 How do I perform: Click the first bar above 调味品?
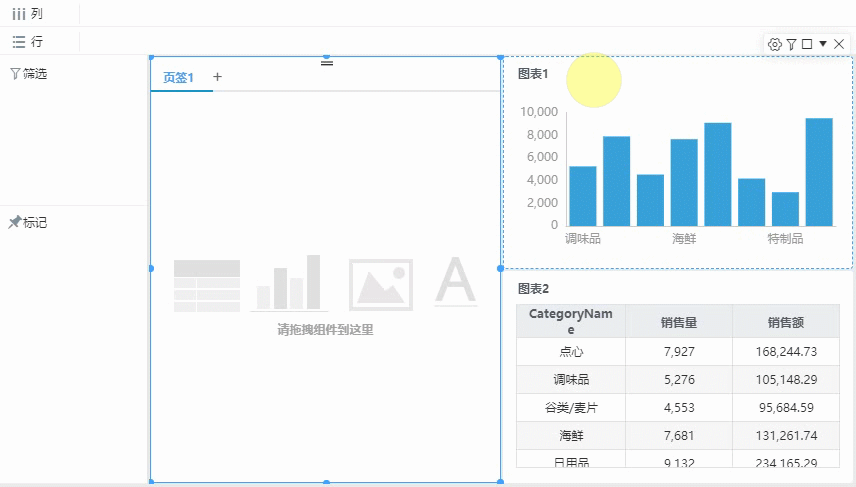pos(582,196)
